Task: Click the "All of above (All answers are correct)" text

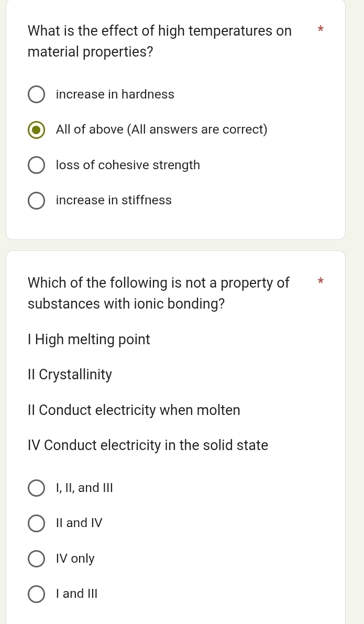Action: click(161, 129)
